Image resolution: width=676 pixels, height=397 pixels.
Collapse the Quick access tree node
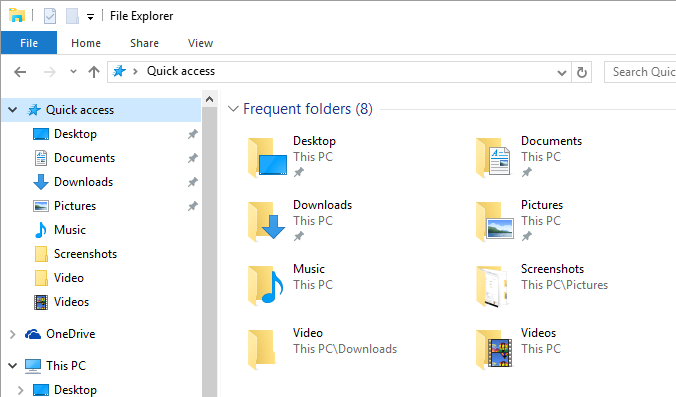coord(13,110)
